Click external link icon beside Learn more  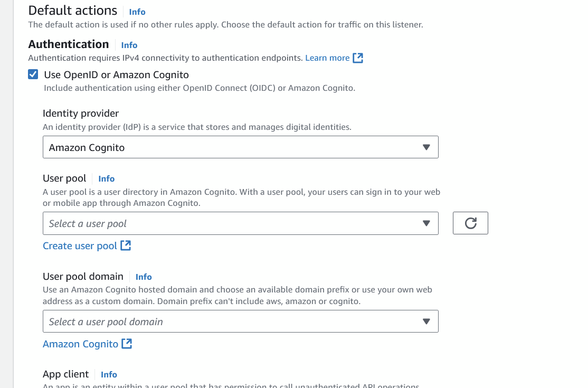(x=358, y=58)
